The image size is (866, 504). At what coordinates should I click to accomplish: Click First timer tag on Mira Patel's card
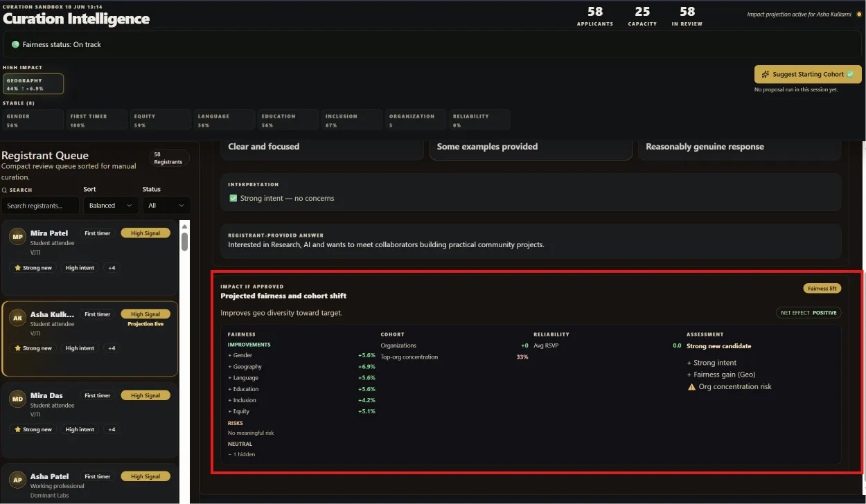pyautogui.click(x=98, y=233)
